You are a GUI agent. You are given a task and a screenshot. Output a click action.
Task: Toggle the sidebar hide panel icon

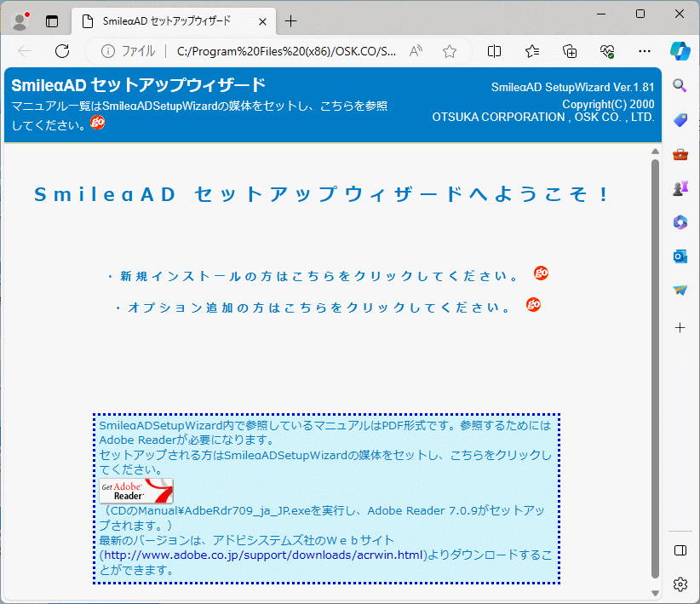(x=680, y=550)
